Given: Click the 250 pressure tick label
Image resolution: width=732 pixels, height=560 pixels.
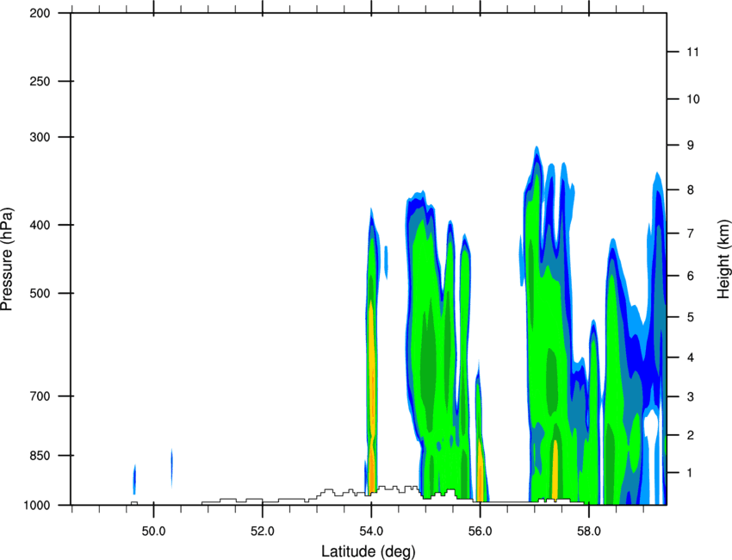Looking at the screenshot, I should [40, 81].
